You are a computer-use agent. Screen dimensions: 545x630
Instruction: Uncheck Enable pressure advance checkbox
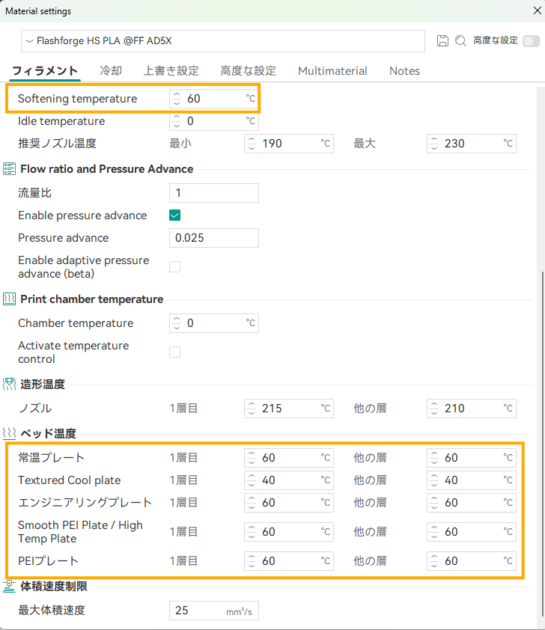pyautogui.click(x=175, y=215)
